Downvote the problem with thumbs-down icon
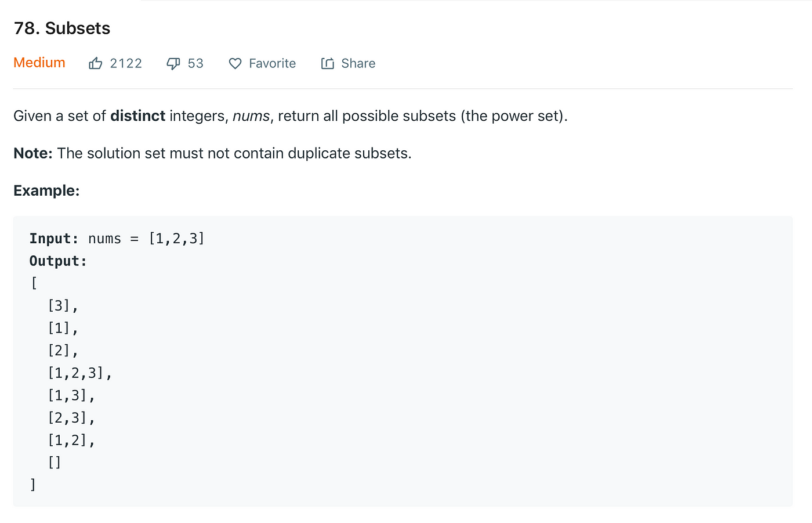812x523 pixels. pyautogui.click(x=173, y=64)
